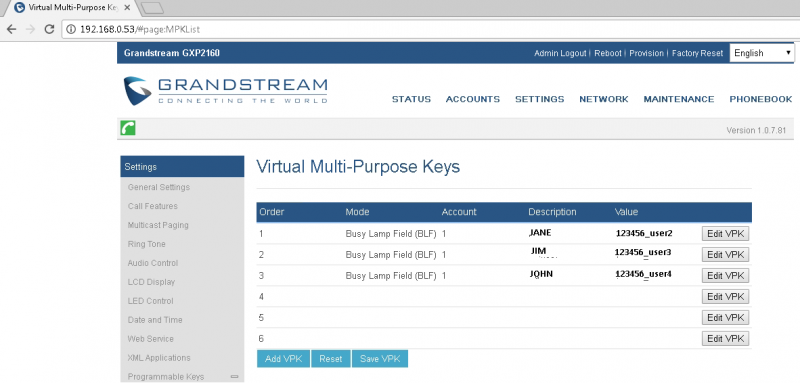Click the Save VPK button
Viewport: 800px width, 383px height.
[x=380, y=359]
